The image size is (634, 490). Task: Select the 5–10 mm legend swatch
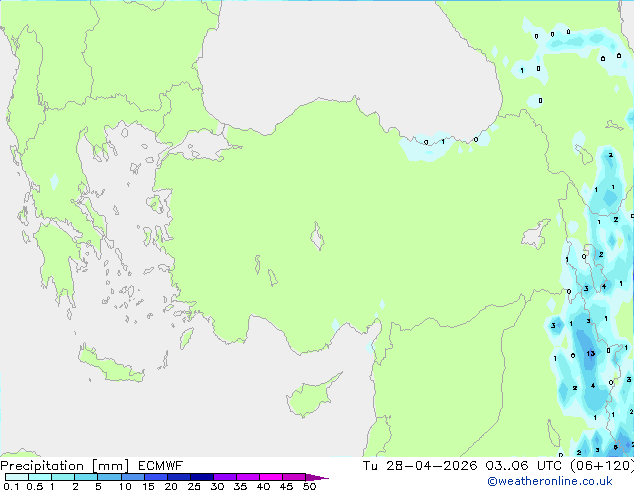pos(109,477)
